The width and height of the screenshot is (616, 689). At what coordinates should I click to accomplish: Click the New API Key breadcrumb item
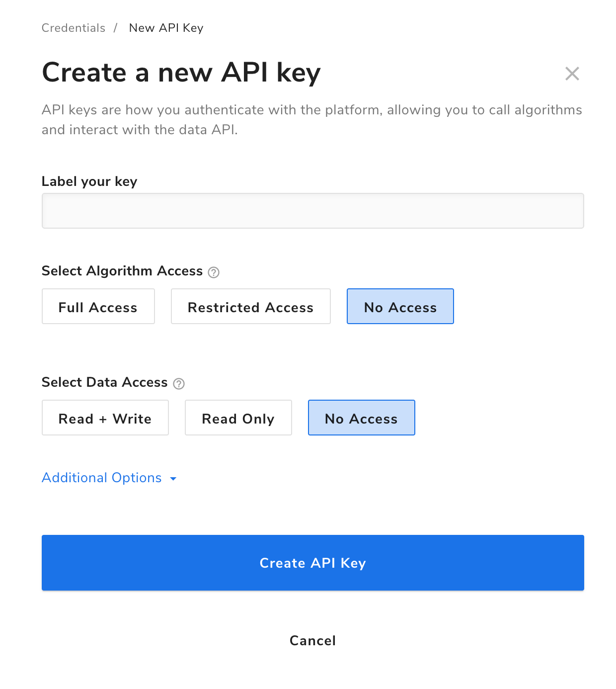[x=166, y=28]
